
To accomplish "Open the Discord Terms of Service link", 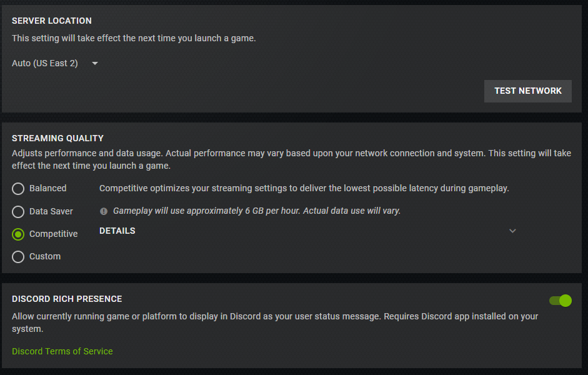I will [62, 351].
